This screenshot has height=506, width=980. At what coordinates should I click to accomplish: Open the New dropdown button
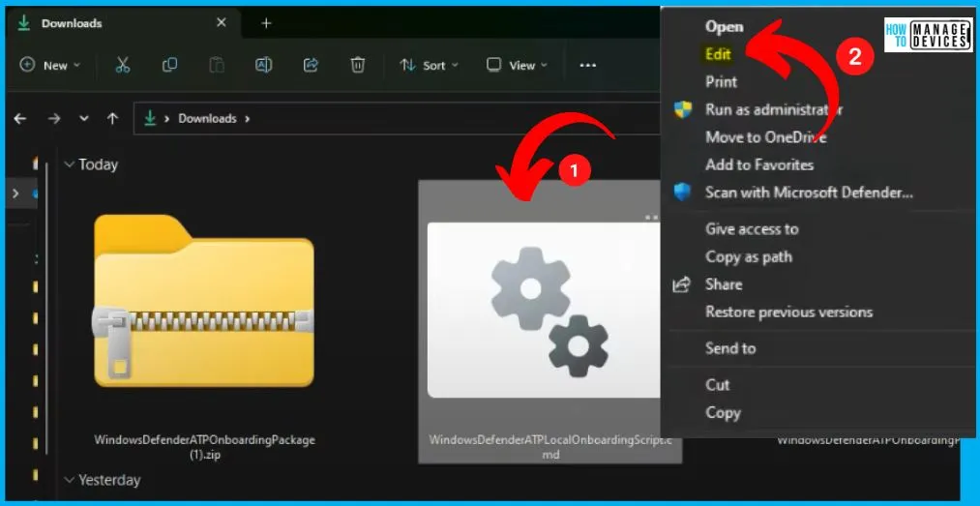(x=50, y=65)
